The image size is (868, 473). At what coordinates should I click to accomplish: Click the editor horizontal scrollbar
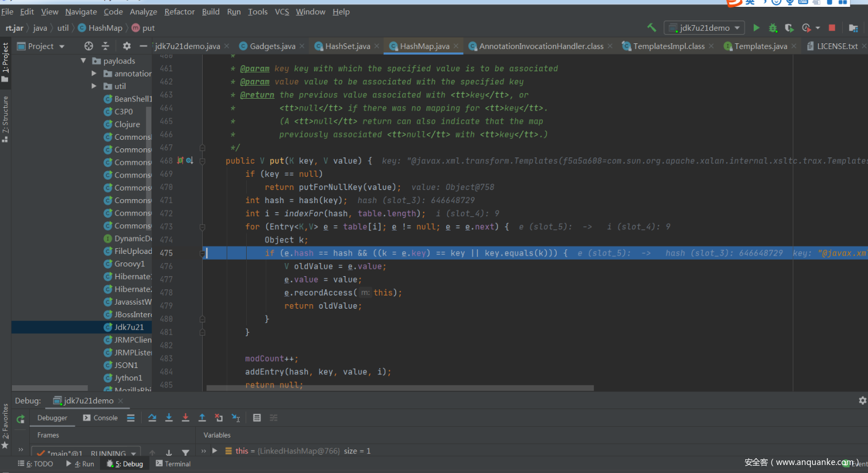(x=400, y=388)
